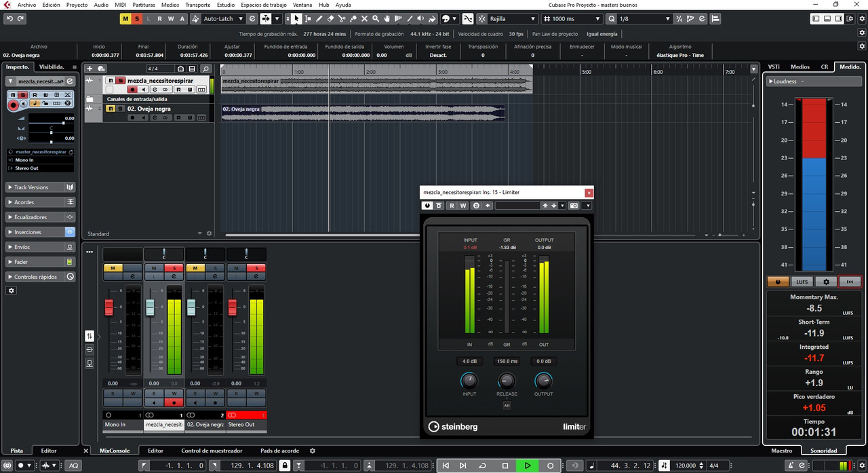Pick the Erase tool in toolbar
This screenshot has height=473, width=868.
pos(331,18)
